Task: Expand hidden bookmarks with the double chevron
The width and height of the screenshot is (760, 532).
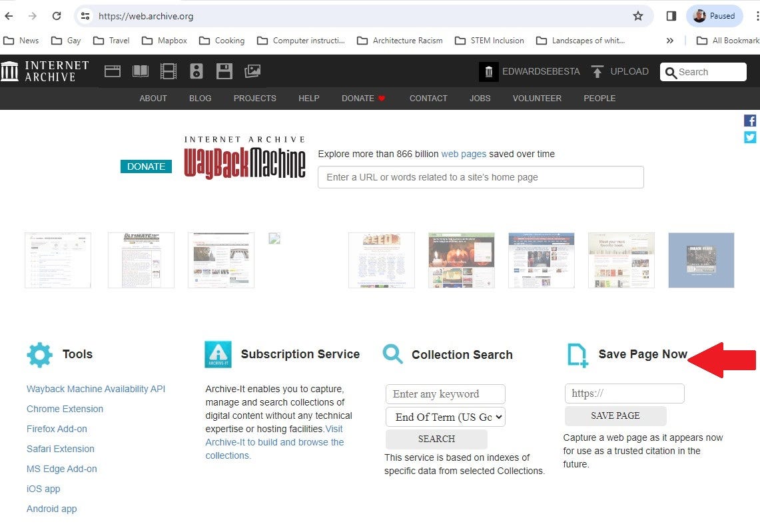Action: coord(670,41)
